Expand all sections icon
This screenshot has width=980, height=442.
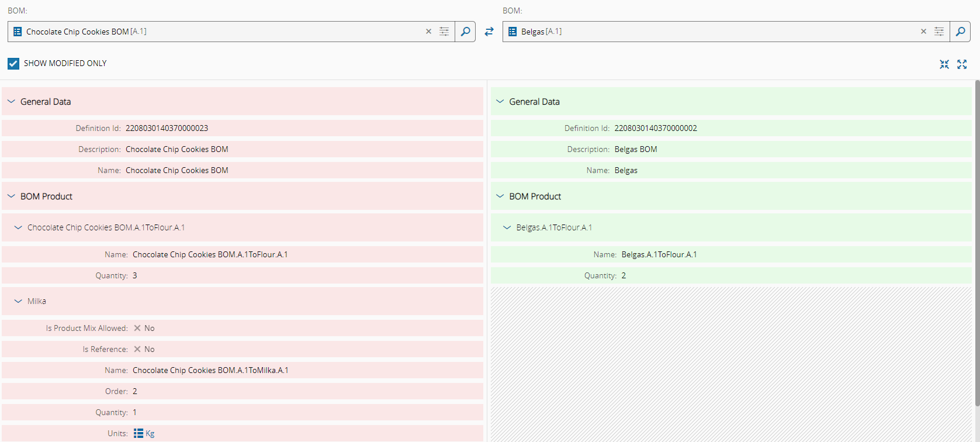[962, 64]
